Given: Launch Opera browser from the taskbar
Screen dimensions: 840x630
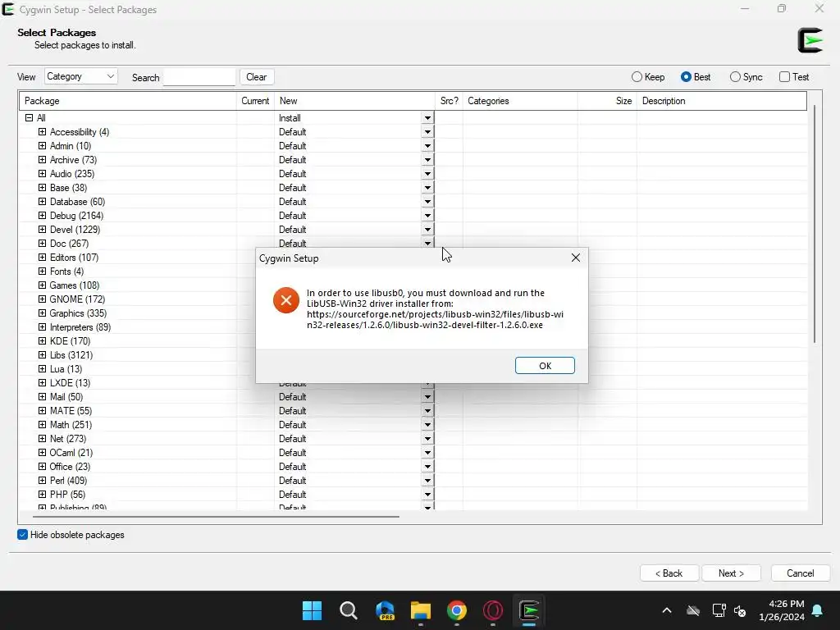Looking at the screenshot, I should point(493,610).
